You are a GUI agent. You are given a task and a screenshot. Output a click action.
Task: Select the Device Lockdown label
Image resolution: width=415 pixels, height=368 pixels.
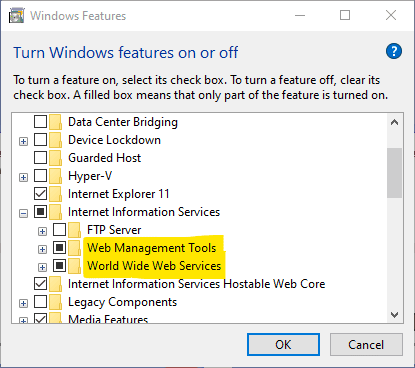coord(114,140)
